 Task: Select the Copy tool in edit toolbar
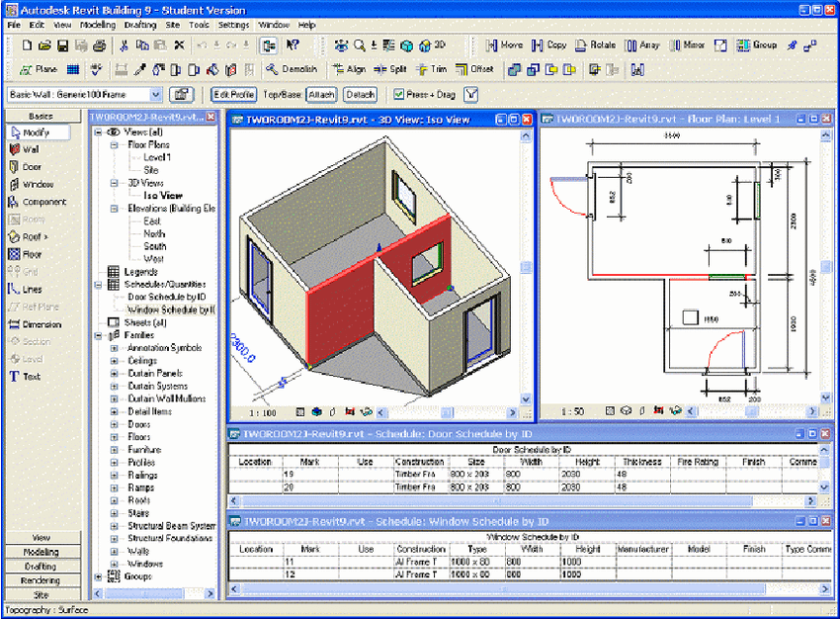point(549,45)
